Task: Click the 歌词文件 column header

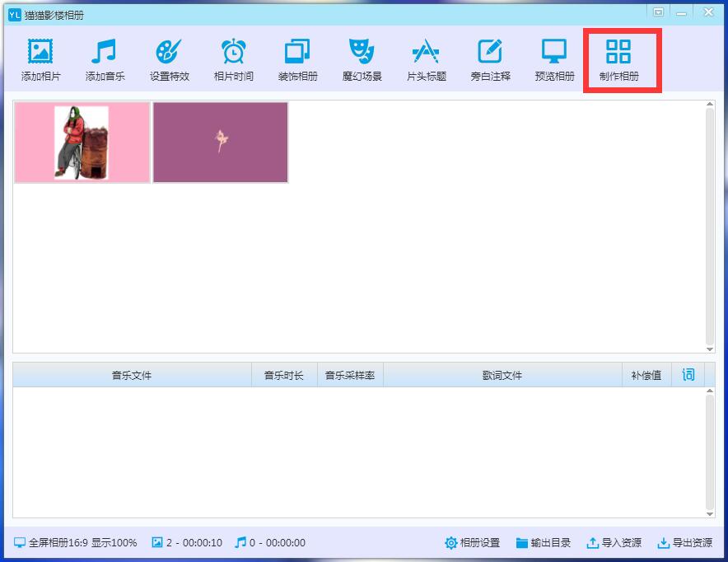Action: [502, 375]
